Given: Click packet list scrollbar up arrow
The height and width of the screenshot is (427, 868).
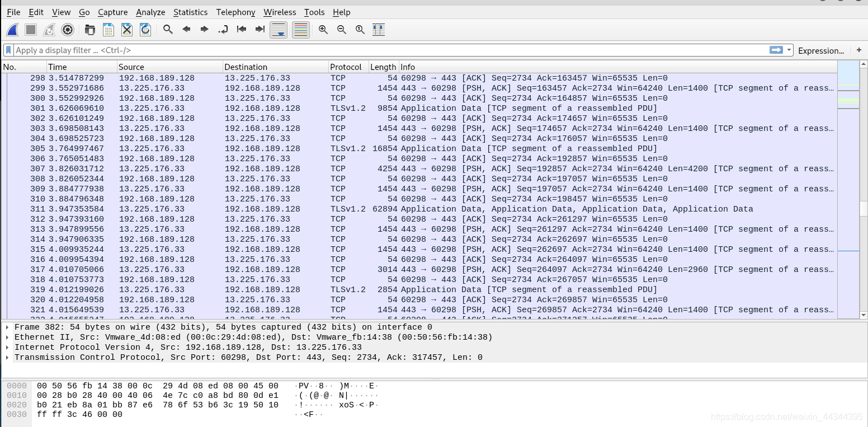Looking at the screenshot, I should tap(864, 65).
